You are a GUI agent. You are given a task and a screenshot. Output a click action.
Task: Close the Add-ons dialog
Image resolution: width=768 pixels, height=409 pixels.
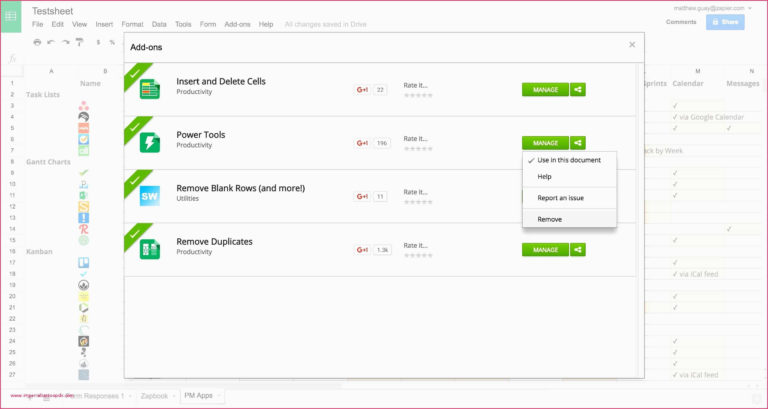(x=632, y=45)
